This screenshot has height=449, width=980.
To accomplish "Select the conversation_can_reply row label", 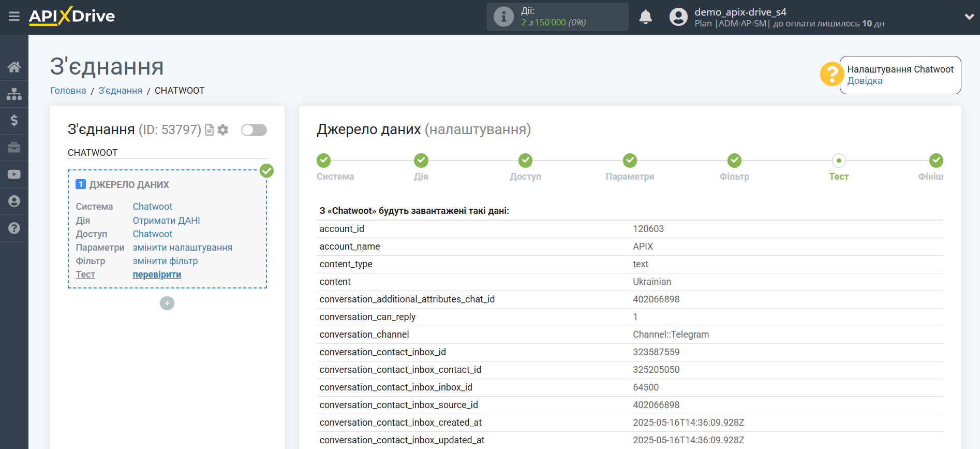I will point(367,317).
